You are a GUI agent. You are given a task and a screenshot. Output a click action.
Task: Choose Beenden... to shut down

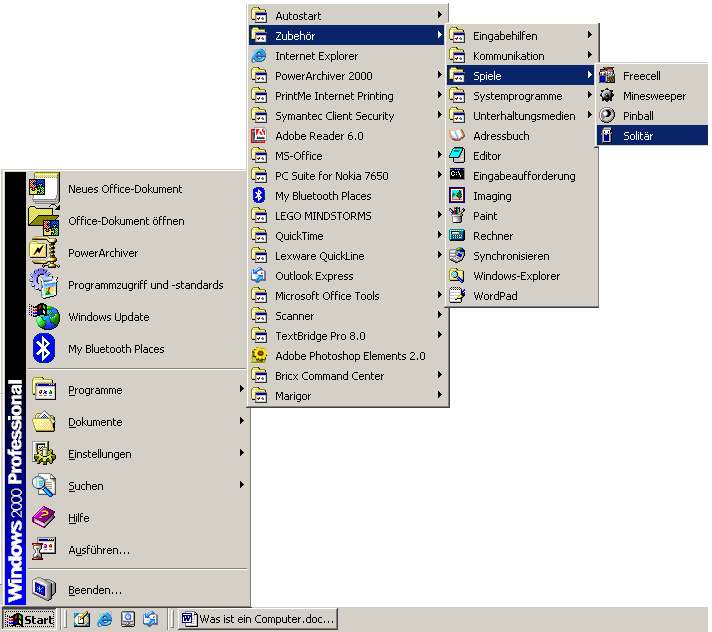point(137,589)
